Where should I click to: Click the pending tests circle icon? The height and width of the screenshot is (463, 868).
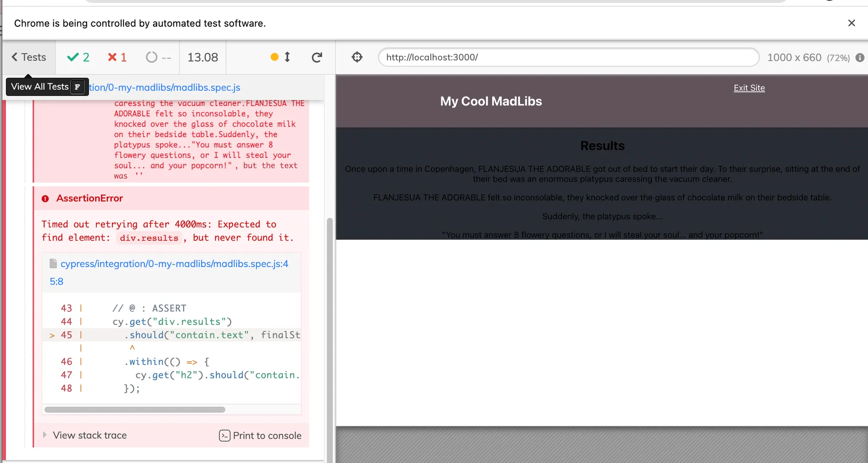[x=152, y=57]
